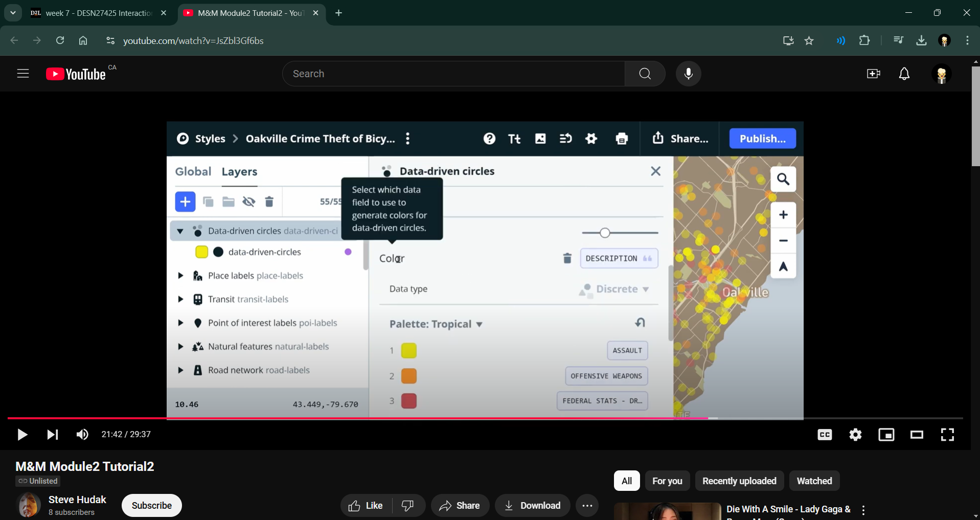Viewport: 980px width, 520px height.
Task: Switch to week 7 DESN27425 tab
Action: (97, 13)
